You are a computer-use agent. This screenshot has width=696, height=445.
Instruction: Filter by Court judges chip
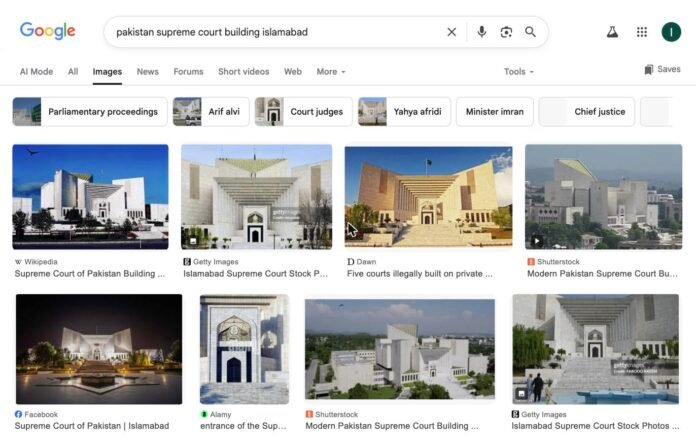pyautogui.click(x=304, y=112)
